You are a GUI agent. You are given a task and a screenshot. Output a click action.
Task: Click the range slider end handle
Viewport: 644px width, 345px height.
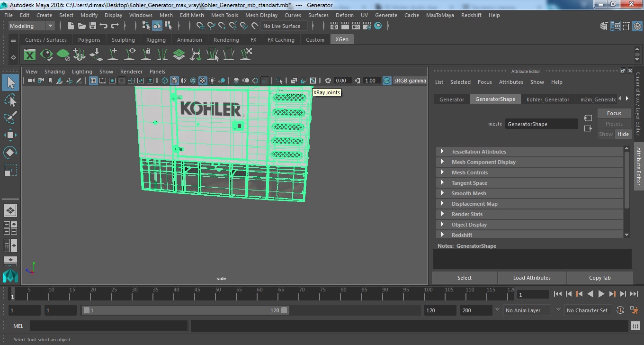click(284, 310)
